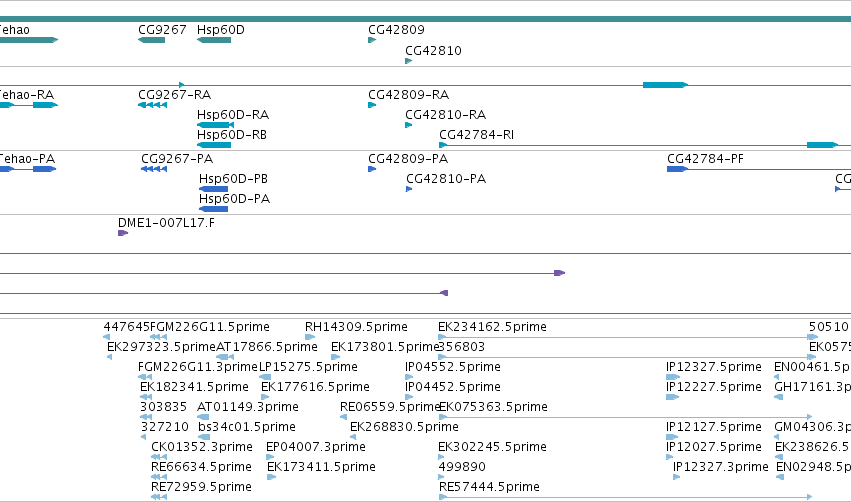Click EST FGM226G11.5prime

point(210,327)
